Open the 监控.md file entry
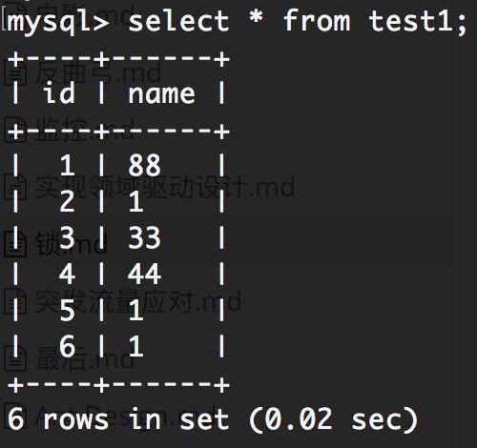Viewport: 477px width, 448px height. tap(85, 130)
